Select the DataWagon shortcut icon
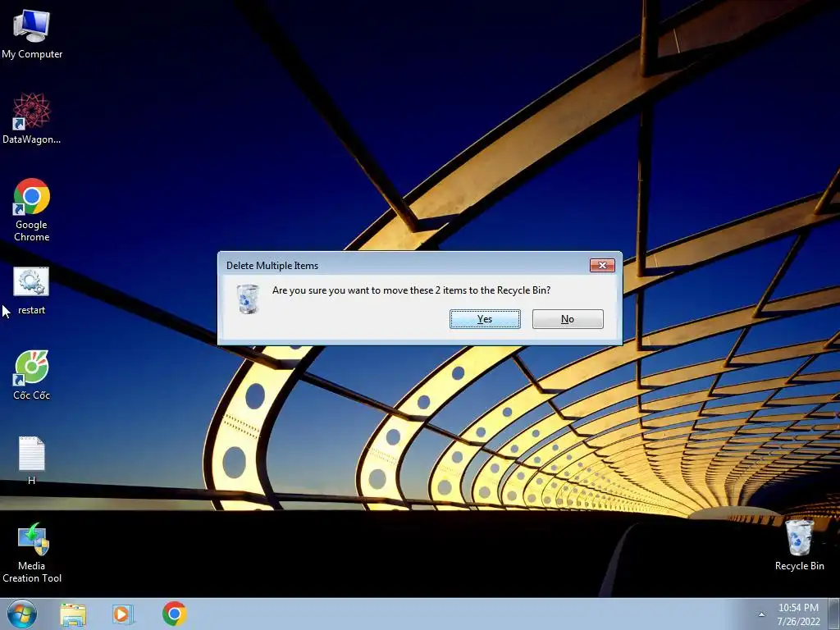The image size is (840, 630). (32, 119)
